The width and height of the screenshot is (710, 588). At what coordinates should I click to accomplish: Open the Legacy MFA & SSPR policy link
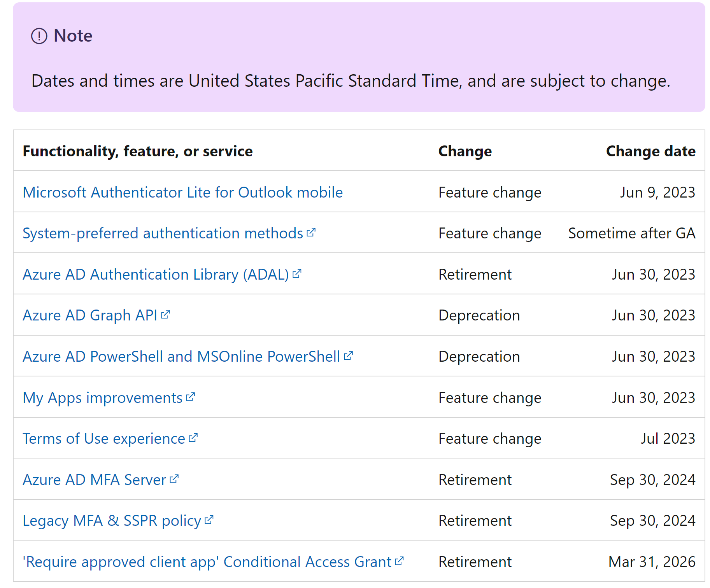pos(112,521)
